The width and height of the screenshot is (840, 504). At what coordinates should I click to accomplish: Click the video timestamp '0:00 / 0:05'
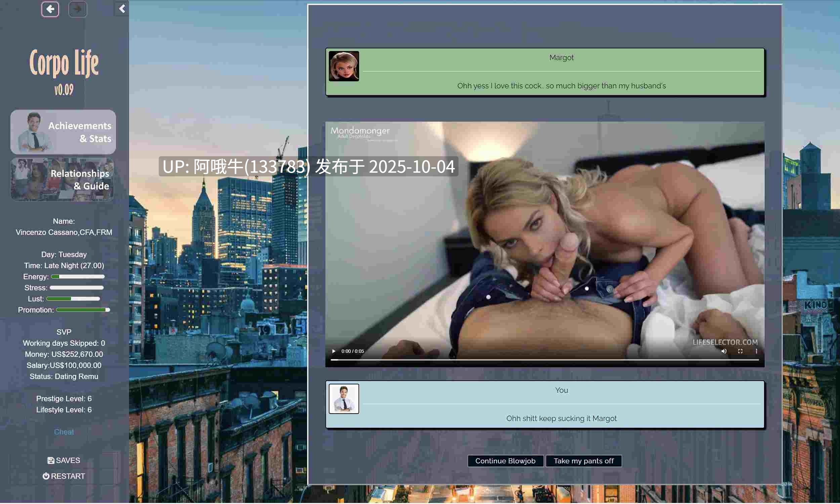pyautogui.click(x=352, y=351)
